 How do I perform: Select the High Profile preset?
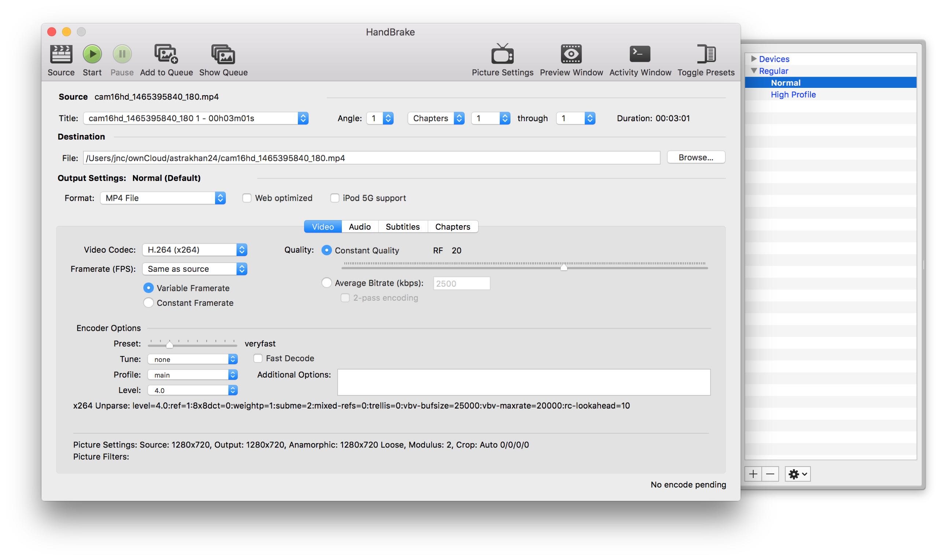pos(793,95)
